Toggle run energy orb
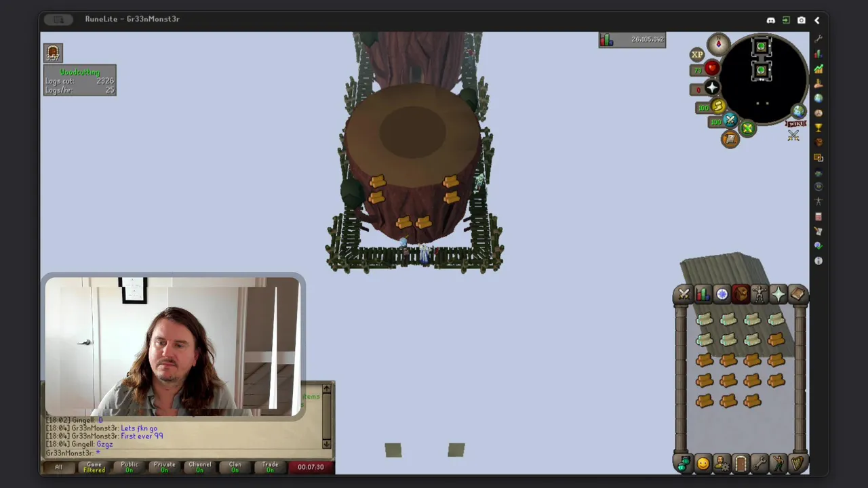 (718, 106)
